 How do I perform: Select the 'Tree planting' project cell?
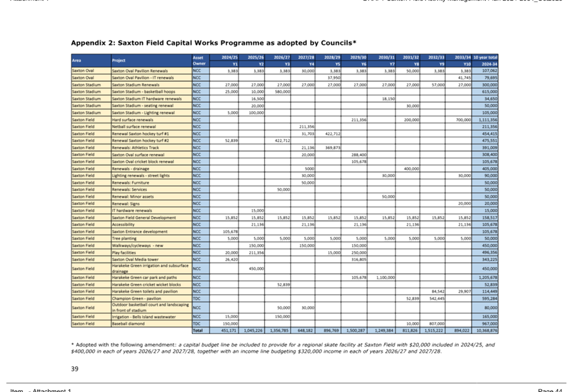click(x=151, y=239)
